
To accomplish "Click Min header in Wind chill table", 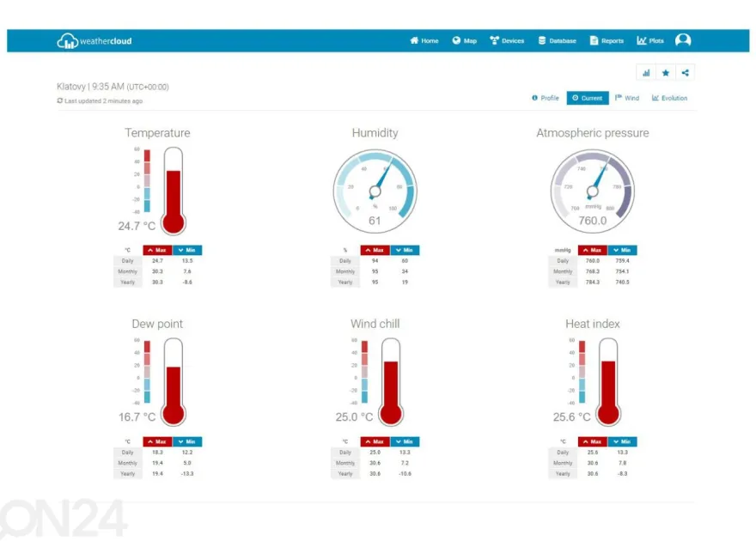I will click(x=405, y=441).
